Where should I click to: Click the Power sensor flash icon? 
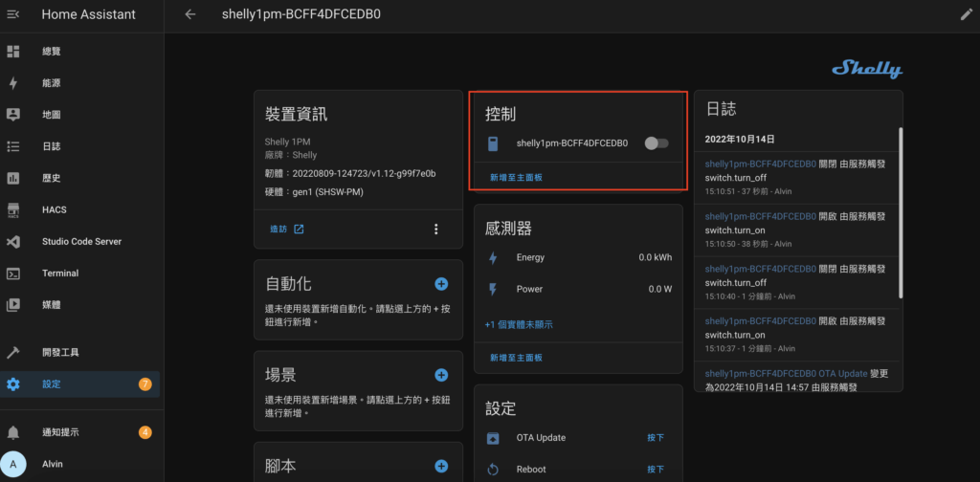pos(493,289)
